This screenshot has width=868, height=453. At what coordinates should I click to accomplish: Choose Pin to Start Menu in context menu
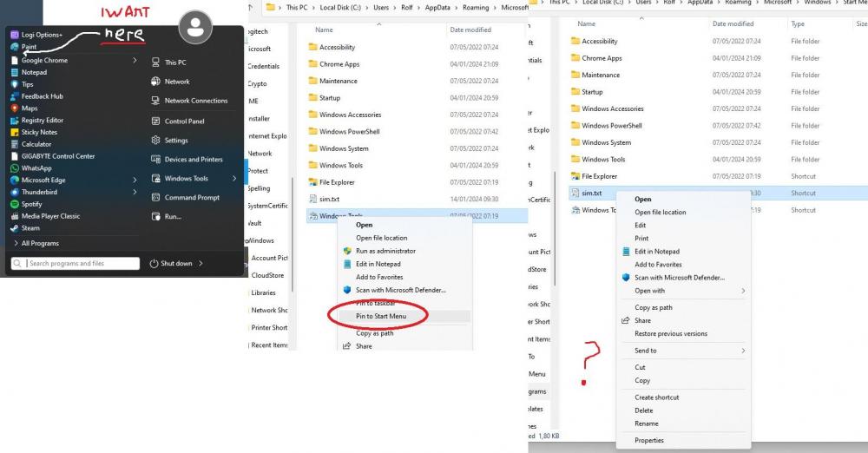[x=380, y=316]
